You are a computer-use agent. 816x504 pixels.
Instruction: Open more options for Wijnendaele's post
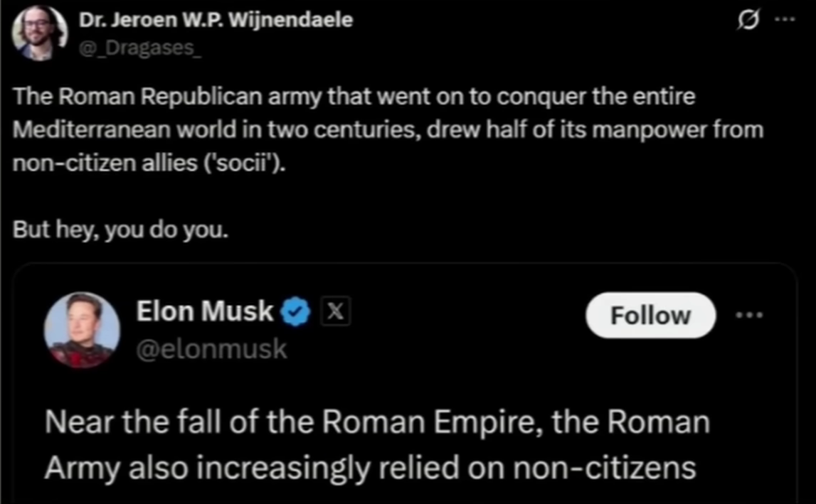click(x=784, y=20)
